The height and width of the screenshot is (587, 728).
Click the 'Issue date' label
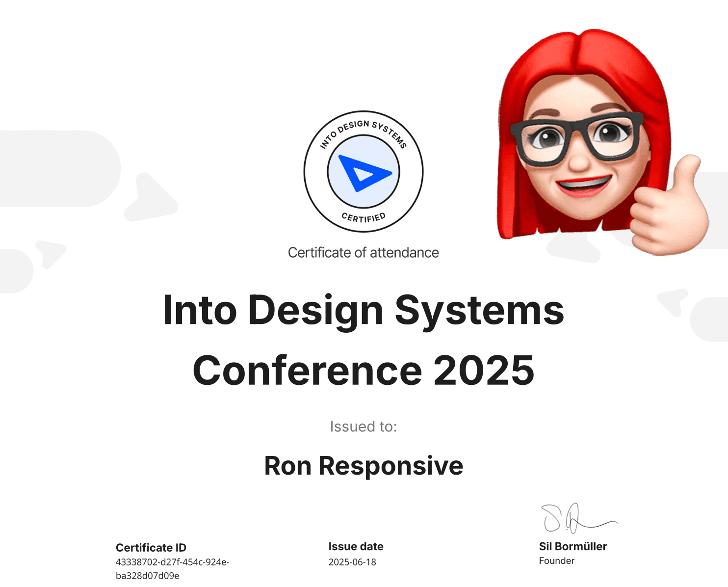[356, 546]
